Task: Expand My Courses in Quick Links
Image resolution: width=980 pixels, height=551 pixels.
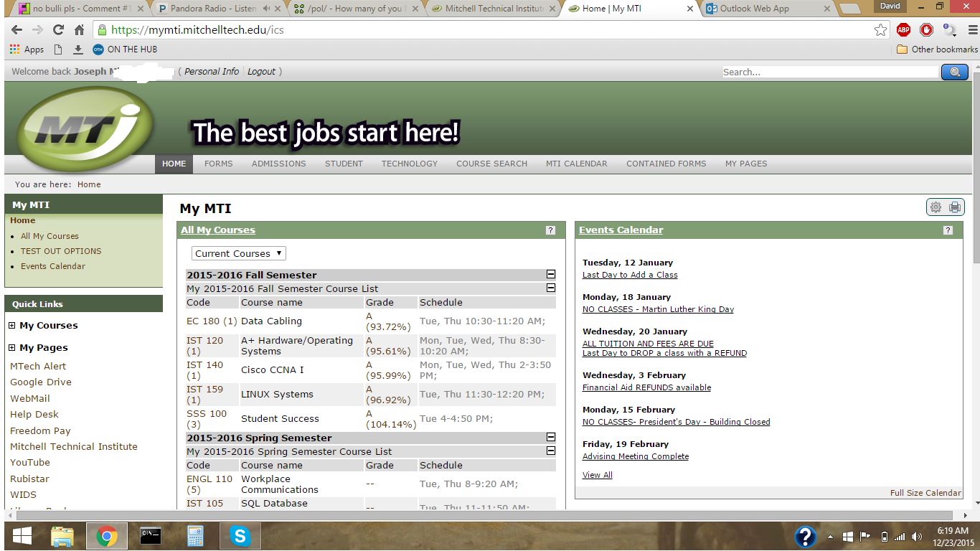Action: tap(12, 326)
